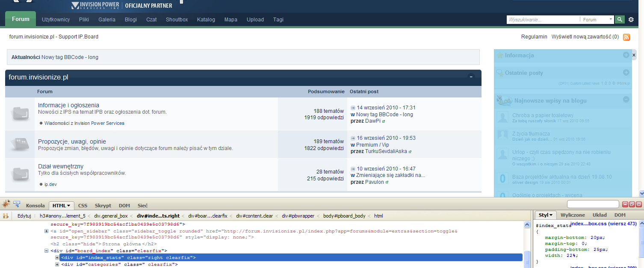Collapse the board_index div node
Image resolution: width=644 pixels, height=268 pixels.
(x=47, y=251)
